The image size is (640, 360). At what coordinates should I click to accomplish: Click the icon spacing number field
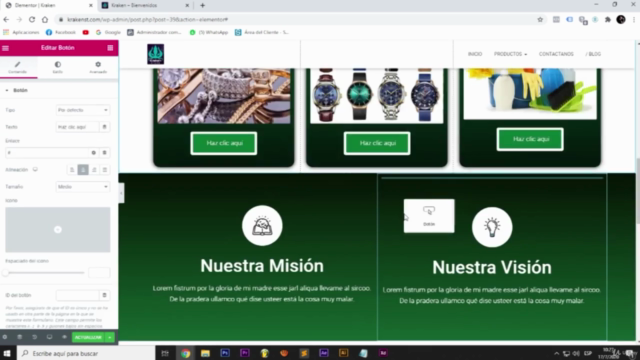tap(99, 273)
